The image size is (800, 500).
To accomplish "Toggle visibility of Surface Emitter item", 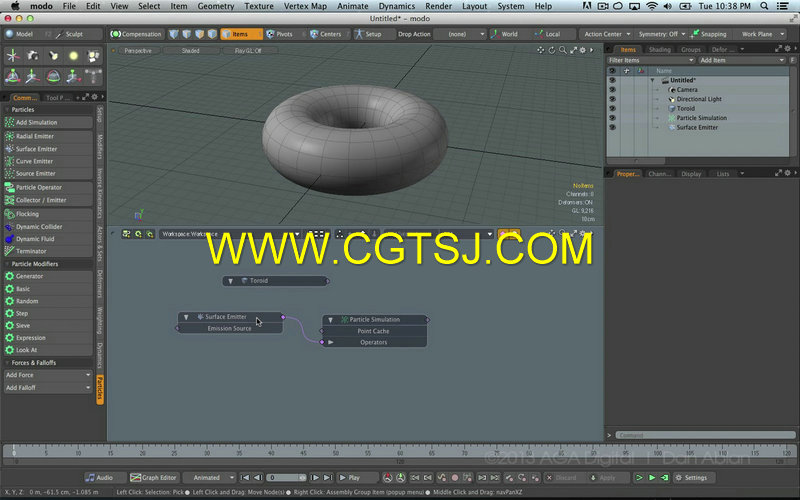I will pos(612,128).
